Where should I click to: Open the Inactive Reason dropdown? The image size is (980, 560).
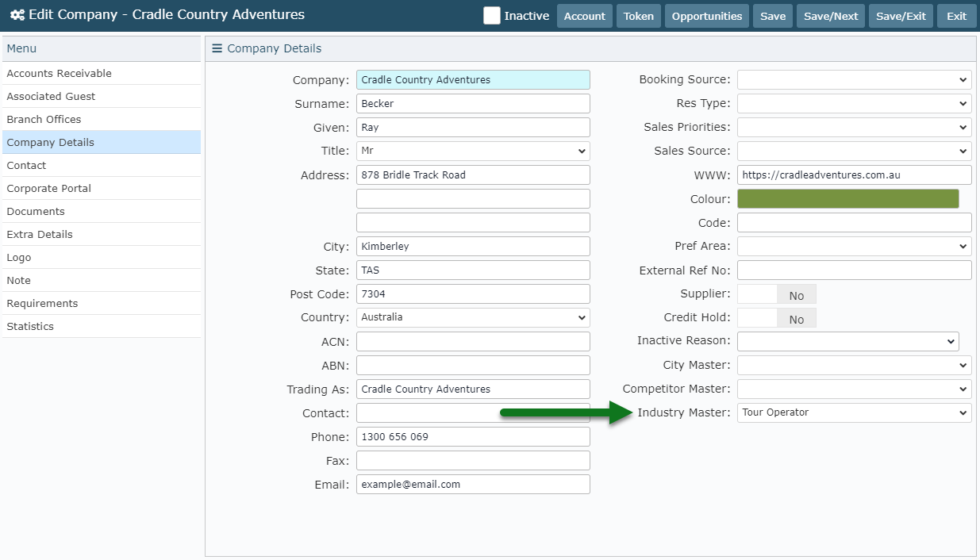848,341
